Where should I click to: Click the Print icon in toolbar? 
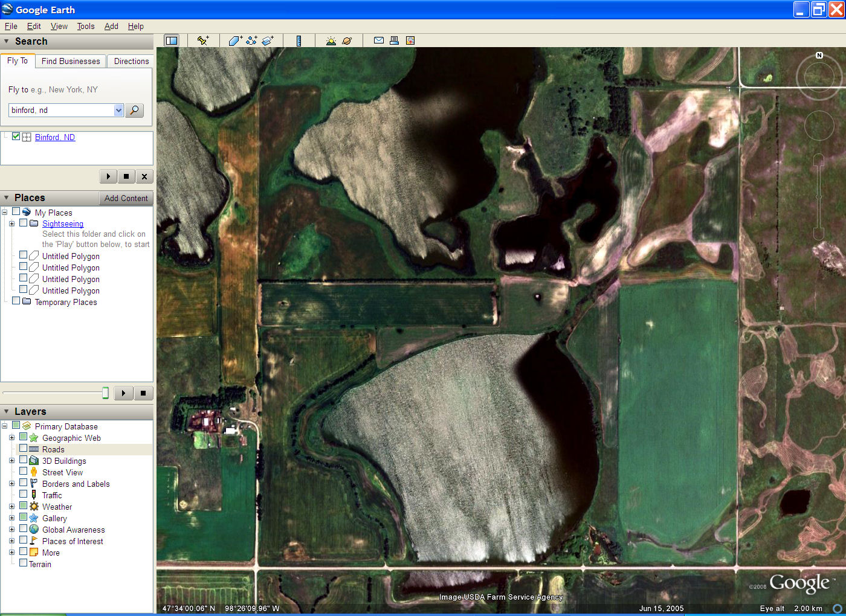[394, 40]
